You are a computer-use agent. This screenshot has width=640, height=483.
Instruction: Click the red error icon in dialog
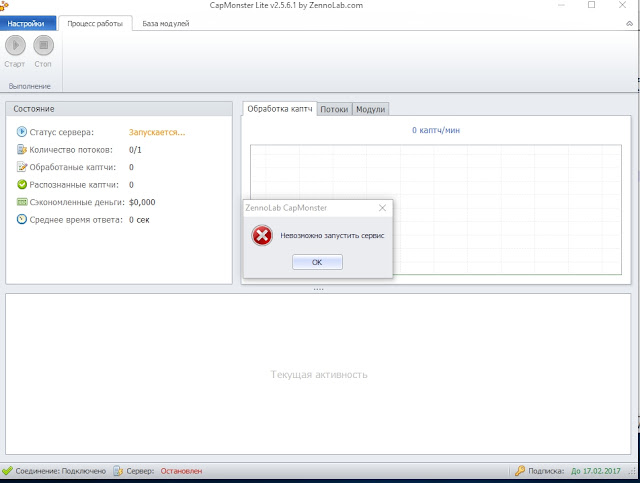pos(262,236)
